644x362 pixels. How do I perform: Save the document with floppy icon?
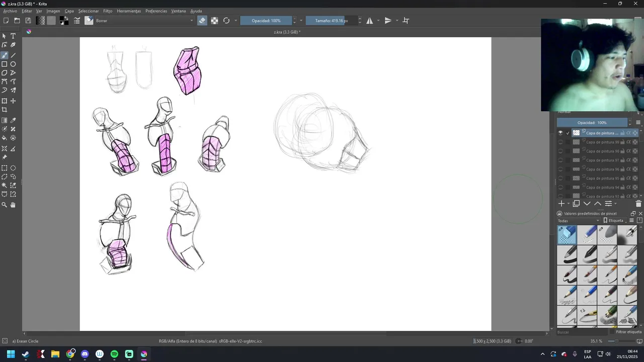(x=28, y=21)
